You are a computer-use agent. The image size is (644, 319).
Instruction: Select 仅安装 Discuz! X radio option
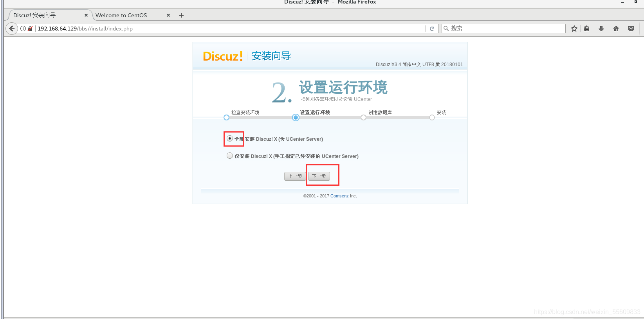[230, 156]
